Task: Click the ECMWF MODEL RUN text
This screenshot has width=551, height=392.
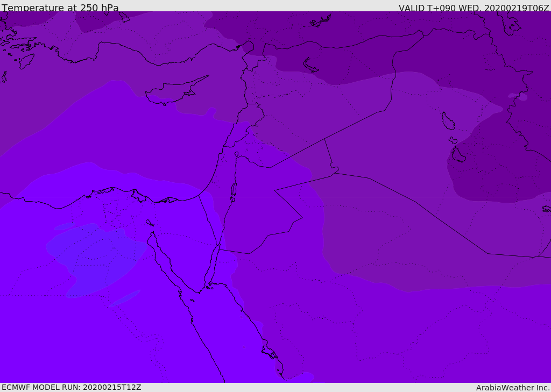Action: 71,387
